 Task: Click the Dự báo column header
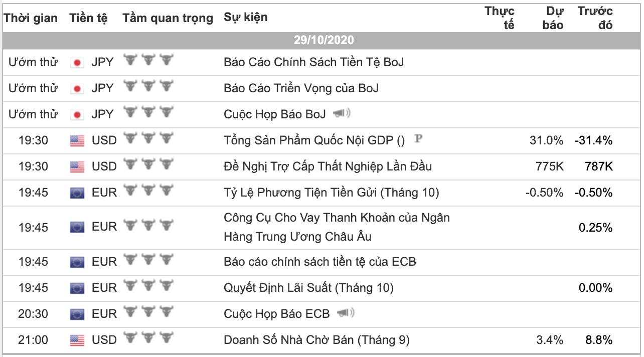click(553, 19)
